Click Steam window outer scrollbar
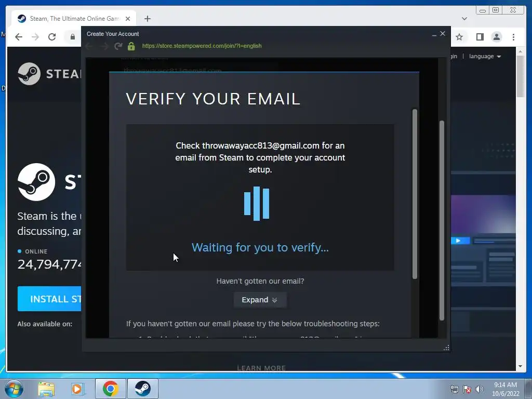532x399 pixels. coord(442,220)
